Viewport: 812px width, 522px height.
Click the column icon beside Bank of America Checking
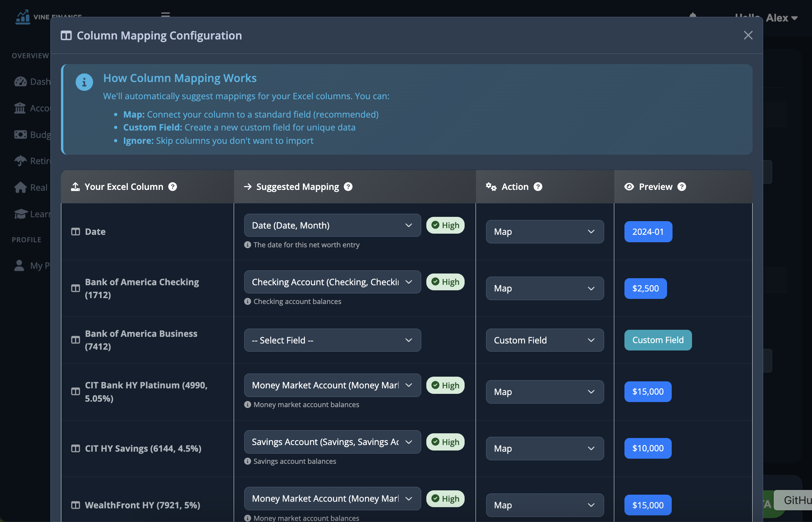[x=75, y=288]
